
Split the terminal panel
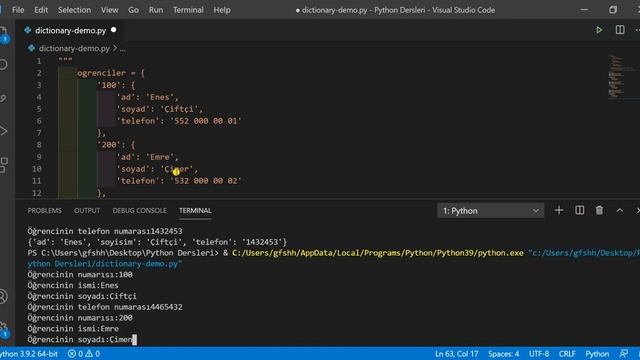tap(579, 210)
